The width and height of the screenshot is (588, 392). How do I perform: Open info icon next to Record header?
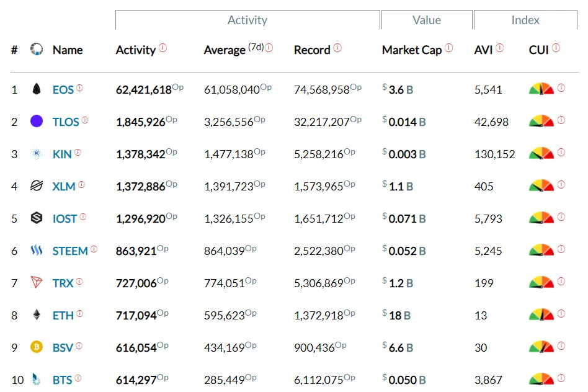pyautogui.click(x=337, y=48)
